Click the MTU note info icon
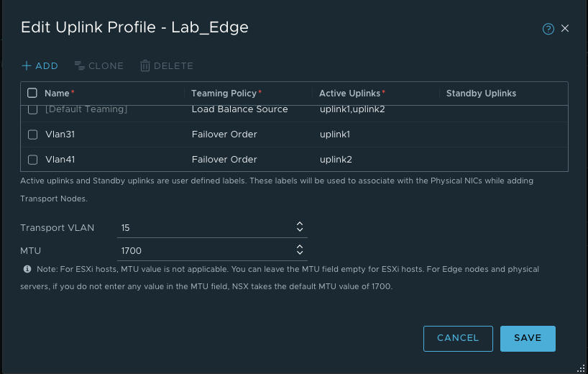Image resolution: width=588 pixels, height=374 pixels. point(27,269)
